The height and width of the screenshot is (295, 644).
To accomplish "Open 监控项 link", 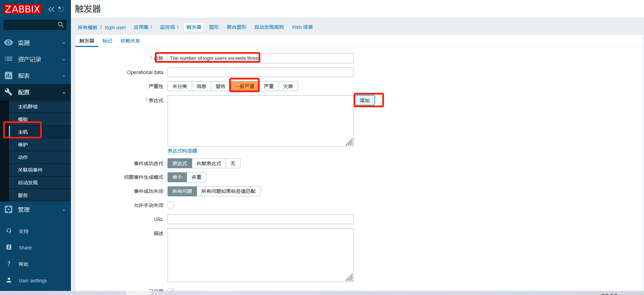I will click(168, 27).
